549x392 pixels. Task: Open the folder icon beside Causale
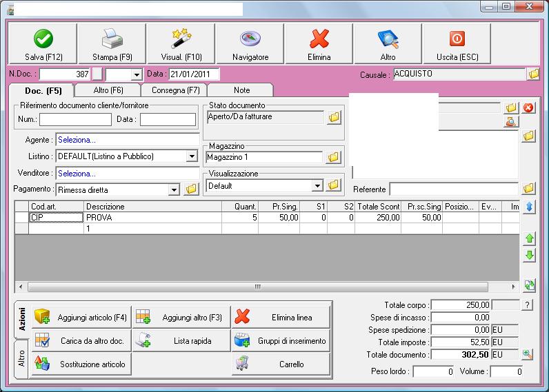click(533, 74)
